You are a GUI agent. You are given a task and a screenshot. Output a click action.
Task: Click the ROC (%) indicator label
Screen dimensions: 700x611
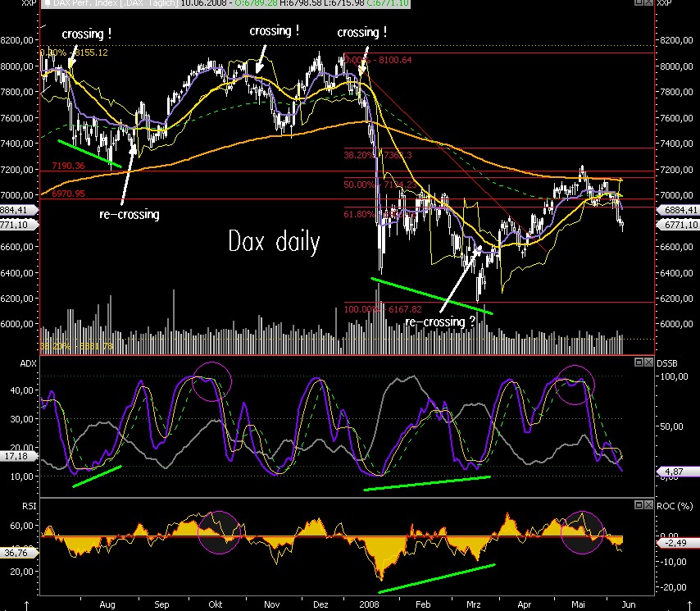[x=675, y=506]
